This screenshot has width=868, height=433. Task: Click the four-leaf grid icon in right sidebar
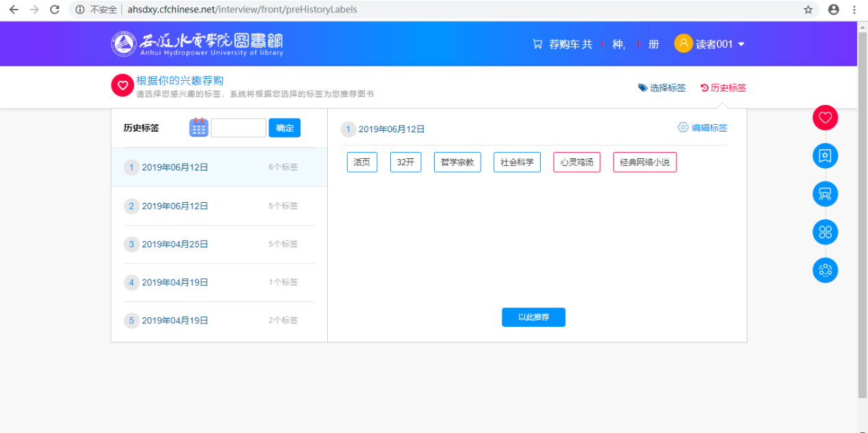(825, 232)
